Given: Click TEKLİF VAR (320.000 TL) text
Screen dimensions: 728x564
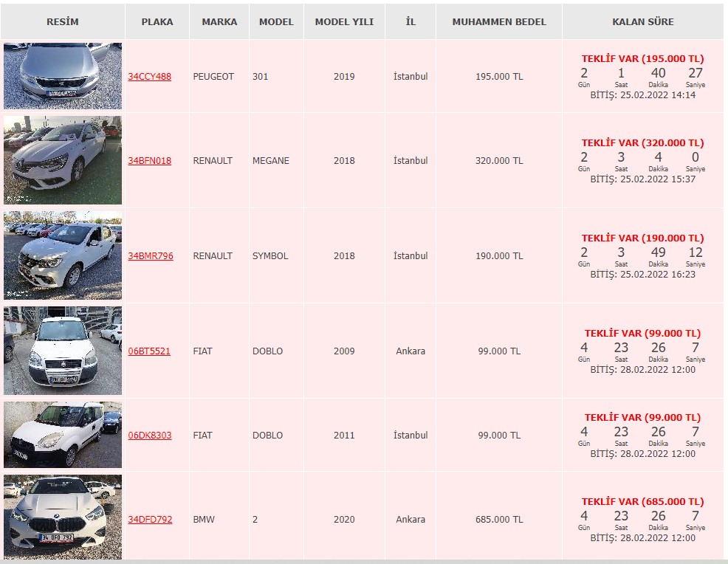Looking at the screenshot, I should 642,143.
